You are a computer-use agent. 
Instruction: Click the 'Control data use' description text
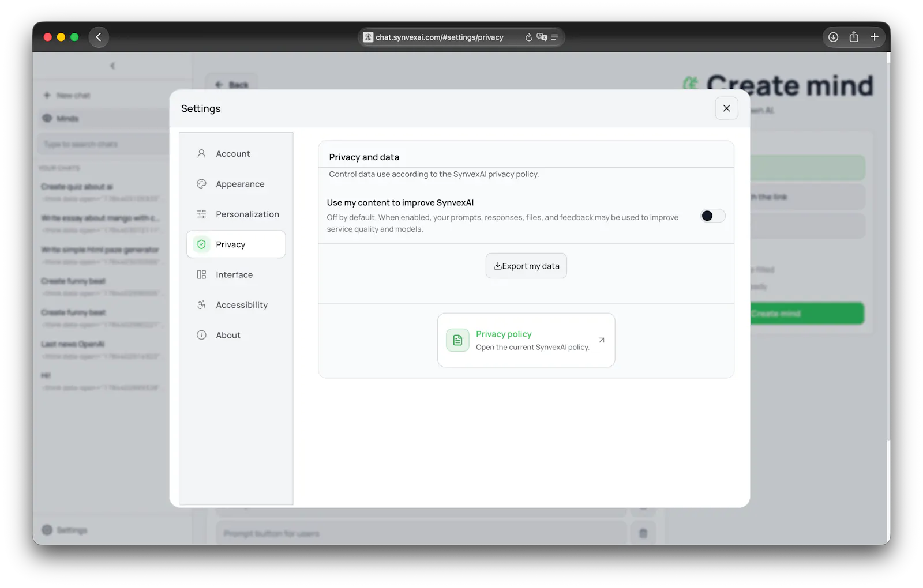(x=434, y=174)
